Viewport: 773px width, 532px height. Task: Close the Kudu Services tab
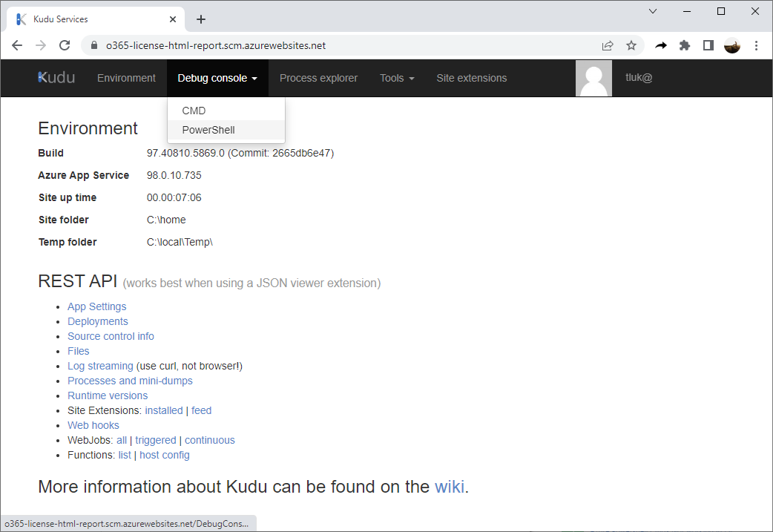[173, 19]
